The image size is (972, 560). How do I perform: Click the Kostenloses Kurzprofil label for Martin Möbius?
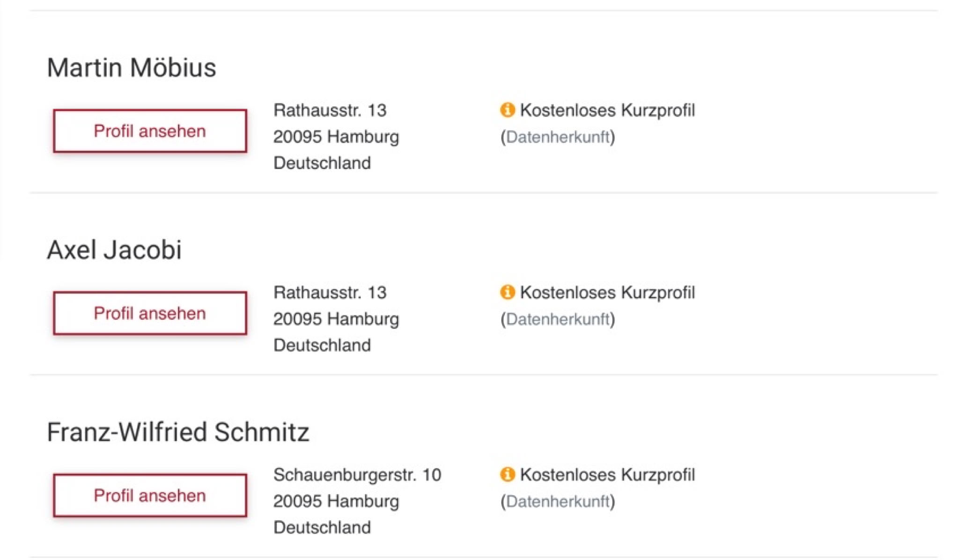(x=607, y=111)
